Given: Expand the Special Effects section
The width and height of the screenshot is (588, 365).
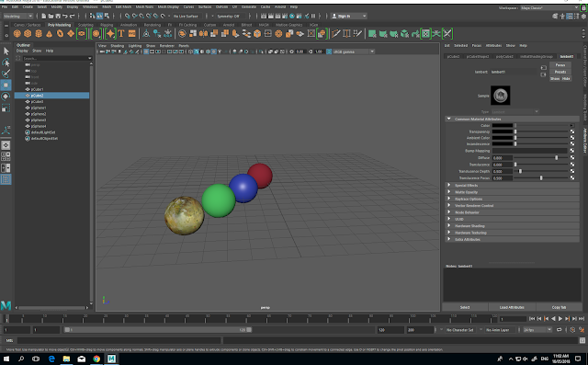Looking at the screenshot, I should point(449,186).
